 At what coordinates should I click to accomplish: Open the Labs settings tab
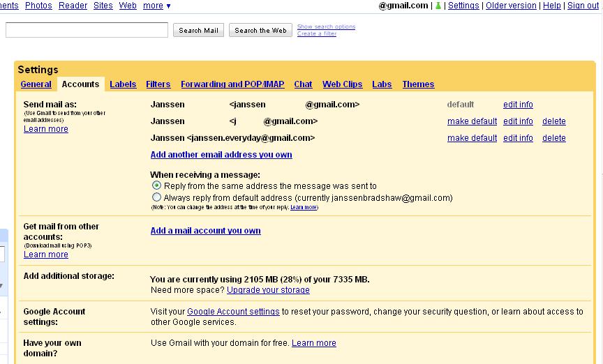tap(382, 84)
